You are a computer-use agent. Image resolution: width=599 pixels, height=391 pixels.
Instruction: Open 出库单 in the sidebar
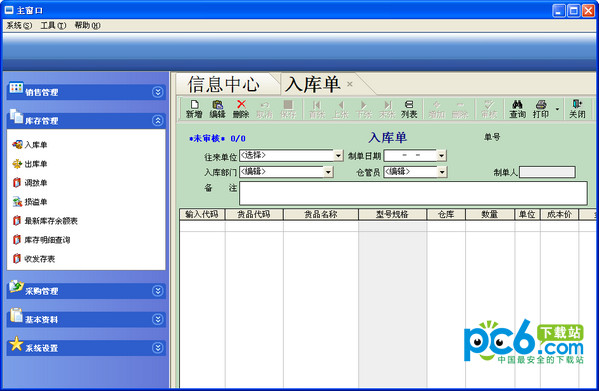pos(30,164)
